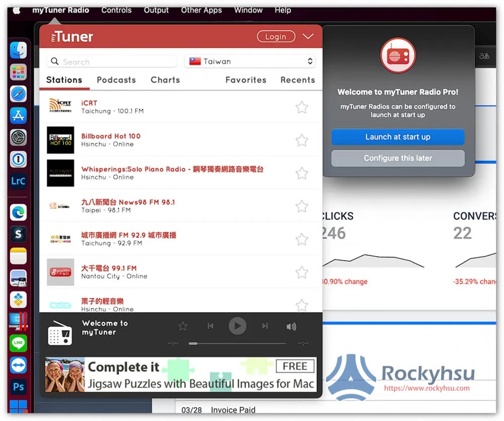The width and height of the screenshot is (504, 421).
Task: Adjust the playback progress slider
Action: (x=237, y=343)
